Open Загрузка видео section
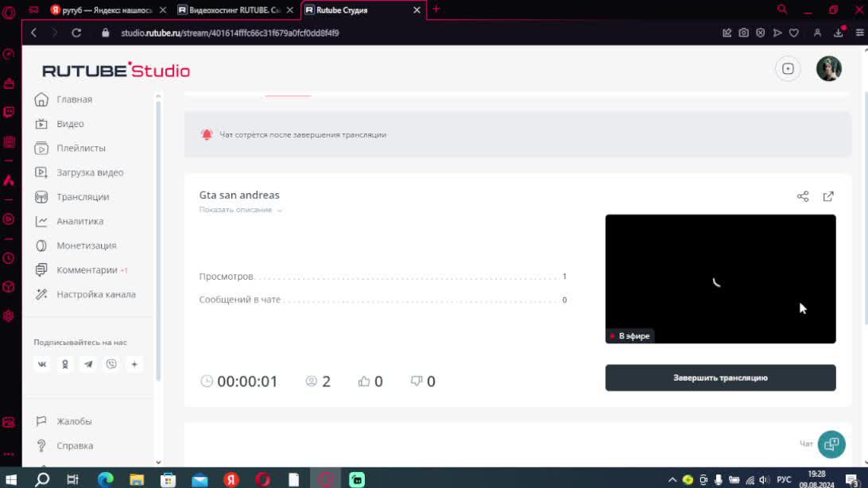868x488 pixels. click(x=90, y=172)
